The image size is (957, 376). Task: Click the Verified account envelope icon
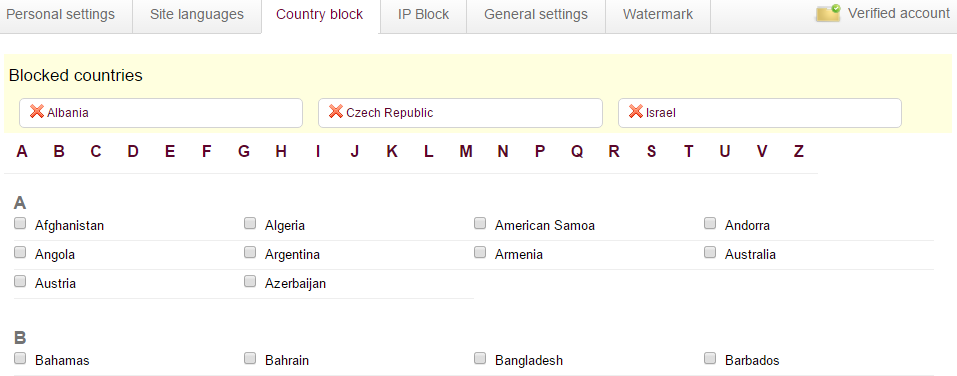pos(828,13)
